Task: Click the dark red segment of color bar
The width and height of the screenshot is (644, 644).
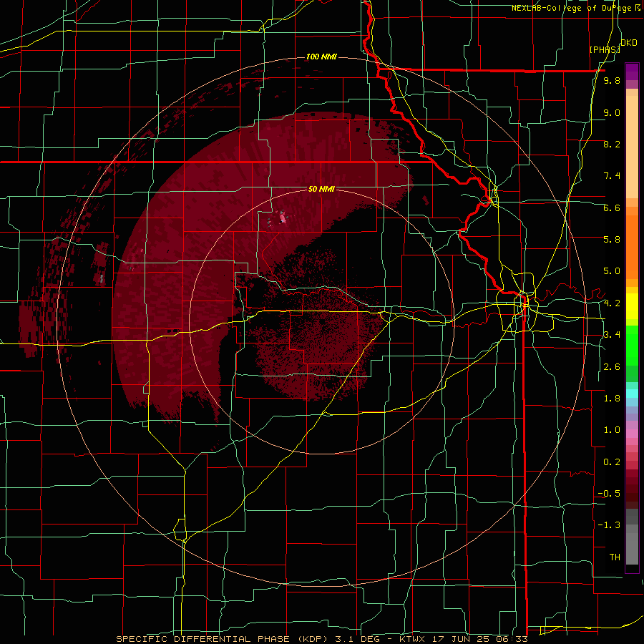Action: (632, 489)
